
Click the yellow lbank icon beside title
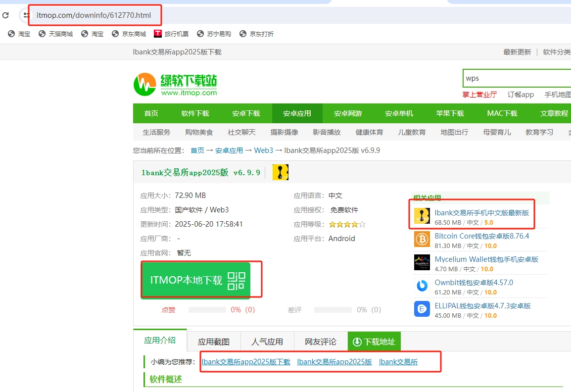[x=281, y=172]
